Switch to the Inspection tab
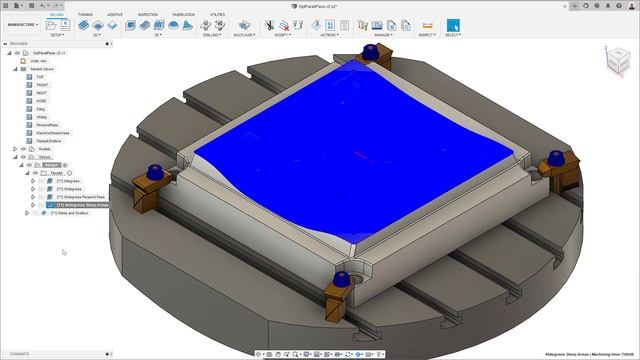This screenshot has width=640, height=360. coord(148,15)
